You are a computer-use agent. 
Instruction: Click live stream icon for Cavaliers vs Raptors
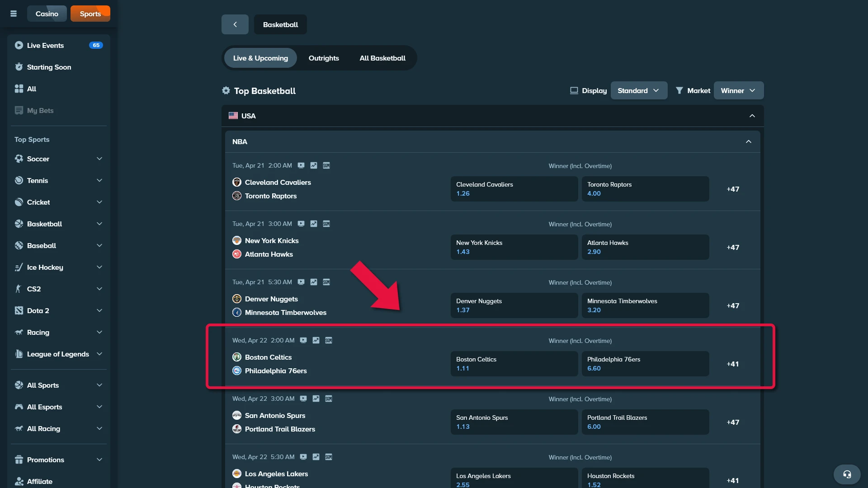coord(301,165)
